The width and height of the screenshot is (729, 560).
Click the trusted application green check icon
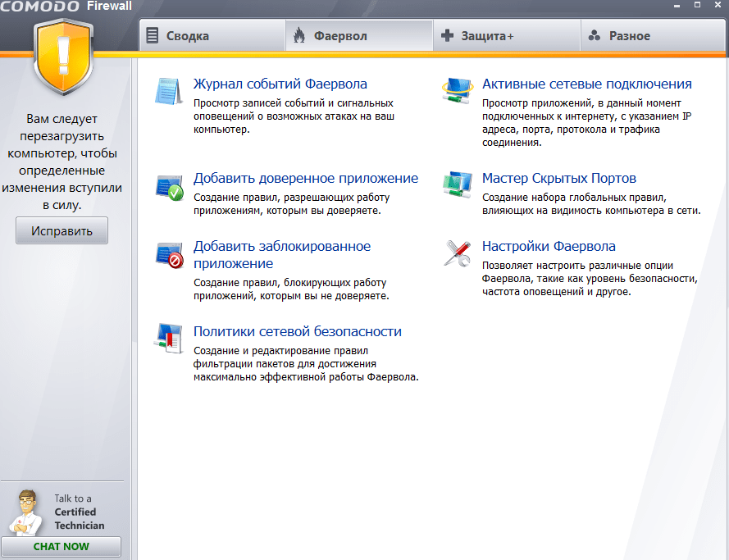(x=169, y=187)
